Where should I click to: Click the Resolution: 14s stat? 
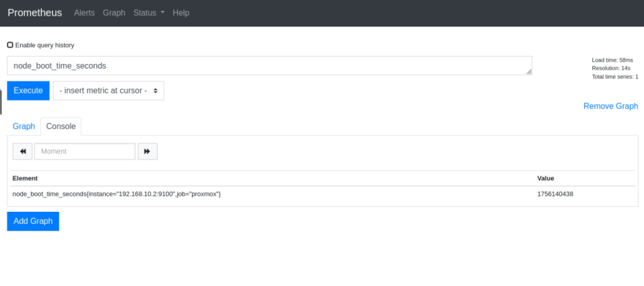[x=611, y=68]
